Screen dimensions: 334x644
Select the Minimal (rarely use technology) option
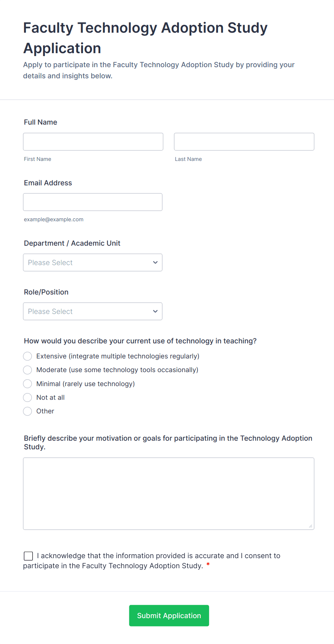tap(28, 384)
